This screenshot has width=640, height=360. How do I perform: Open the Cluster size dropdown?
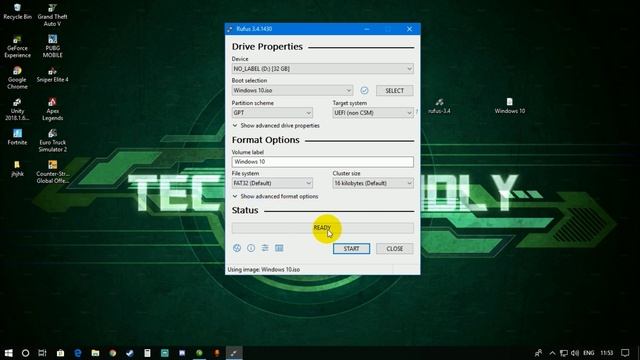click(373, 183)
